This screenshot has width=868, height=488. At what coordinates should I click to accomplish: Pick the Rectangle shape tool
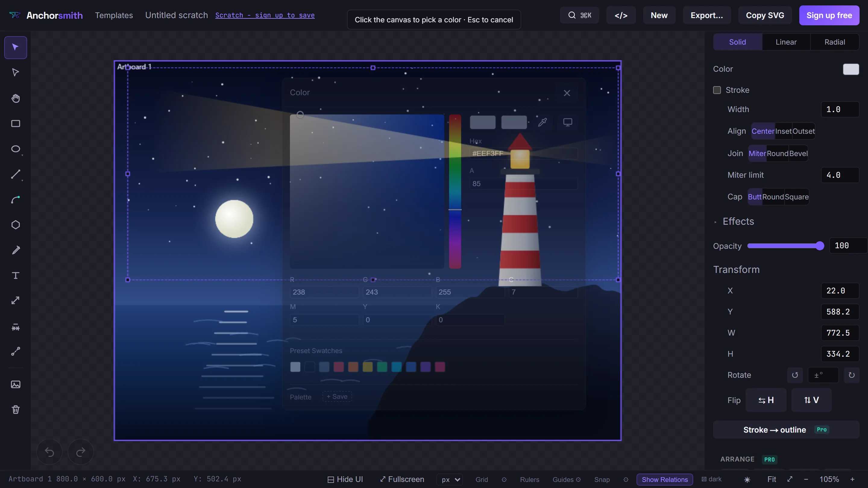point(15,124)
